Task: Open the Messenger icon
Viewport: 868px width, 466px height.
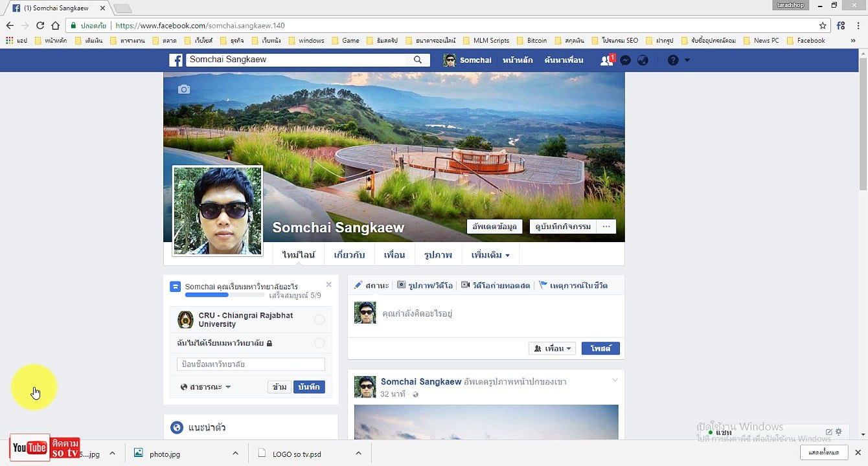Action: (626, 60)
